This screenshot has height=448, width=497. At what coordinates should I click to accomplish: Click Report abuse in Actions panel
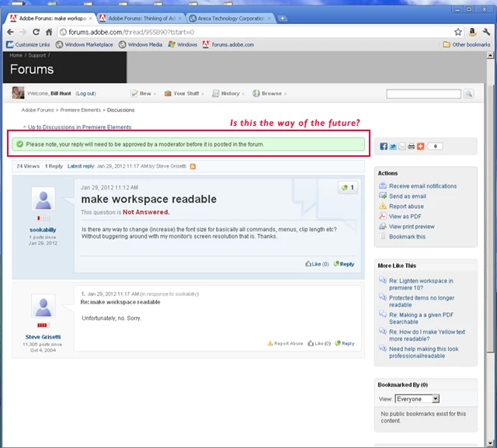coord(406,207)
